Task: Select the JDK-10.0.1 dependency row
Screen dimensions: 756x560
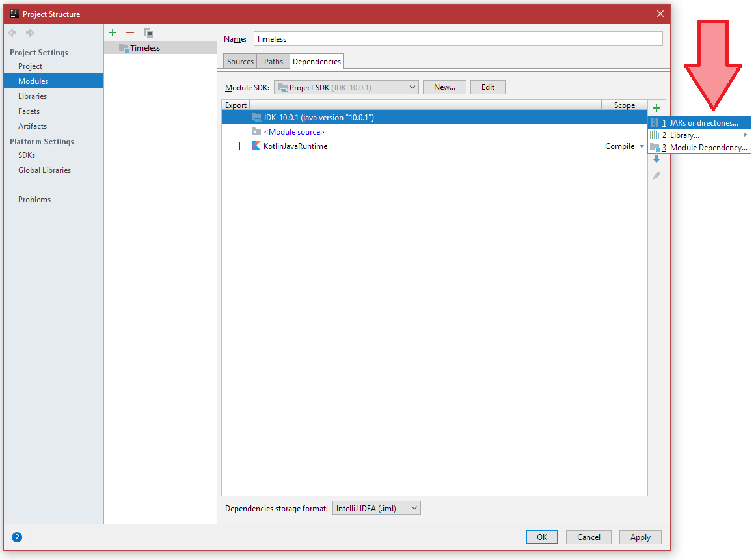Action: click(x=435, y=117)
